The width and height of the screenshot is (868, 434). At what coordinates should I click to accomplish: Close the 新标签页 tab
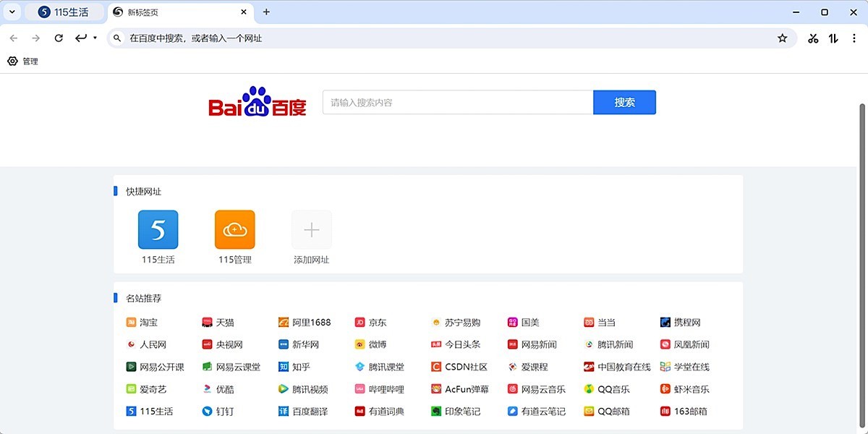[x=244, y=12]
